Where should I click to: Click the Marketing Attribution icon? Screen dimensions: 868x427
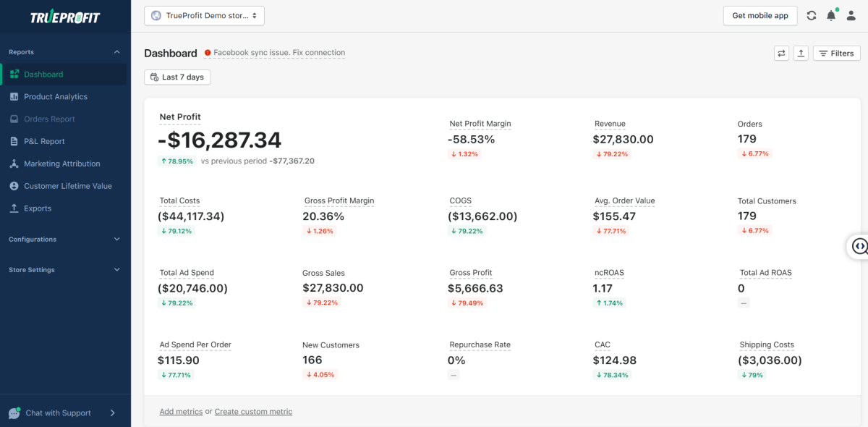tap(14, 164)
